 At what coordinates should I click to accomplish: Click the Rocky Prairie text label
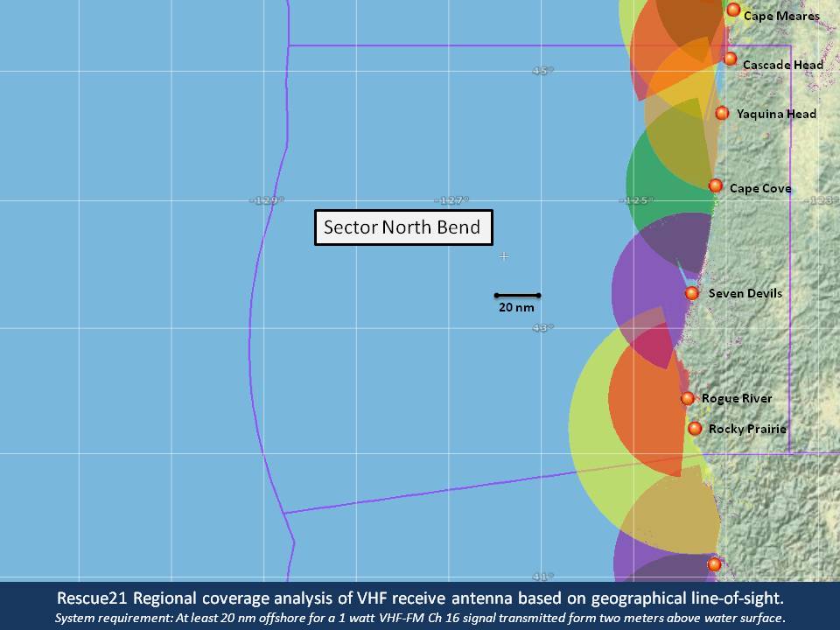747,429
